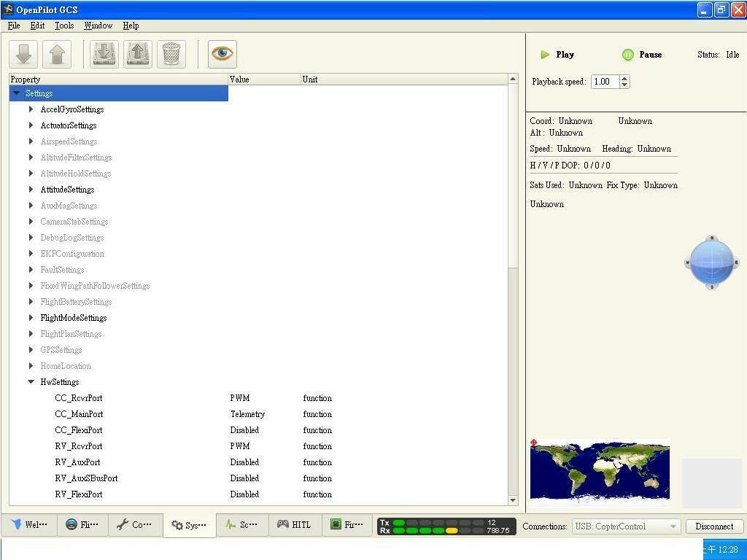The height and width of the screenshot is (560, 747).
Task: Expand EKFConfiguration node
Action: click(x=31, y=253)
